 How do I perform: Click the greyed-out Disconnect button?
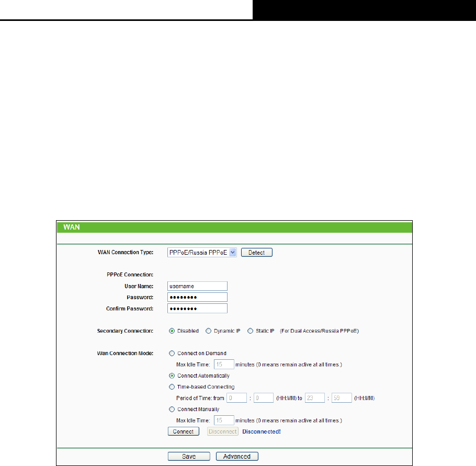click(x=222, y=431)
